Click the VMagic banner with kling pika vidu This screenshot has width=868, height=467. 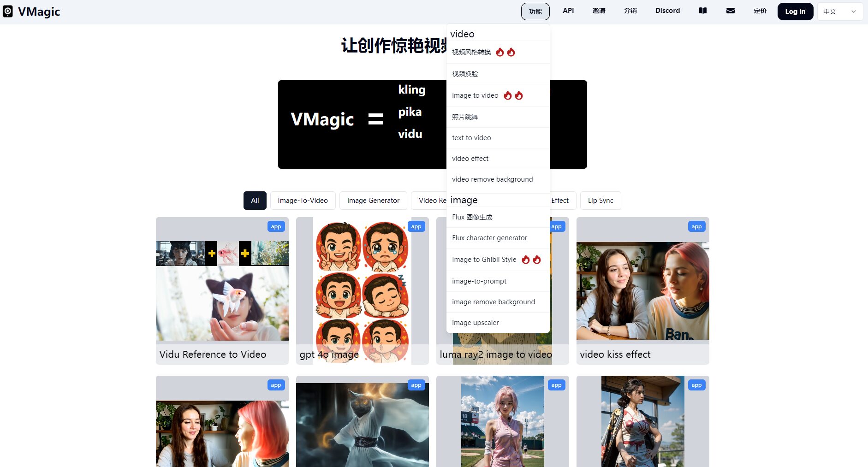(362, 124)
